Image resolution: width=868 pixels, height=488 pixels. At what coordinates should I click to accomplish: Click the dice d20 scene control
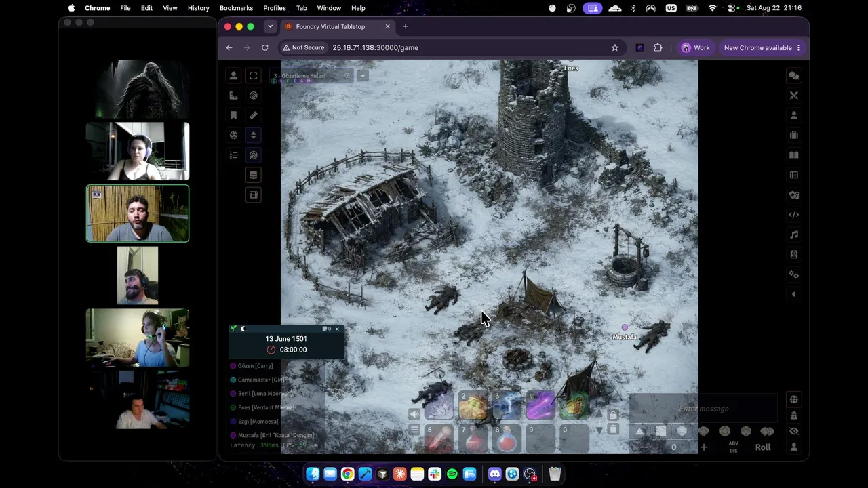pyautogui.click(x=233, y=135)
